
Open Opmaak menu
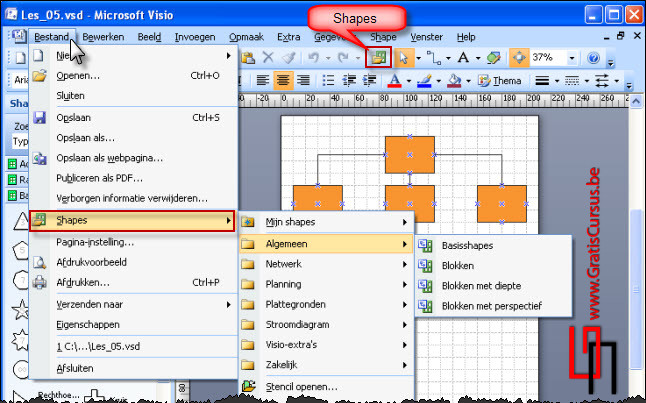(x=246, y=37)
